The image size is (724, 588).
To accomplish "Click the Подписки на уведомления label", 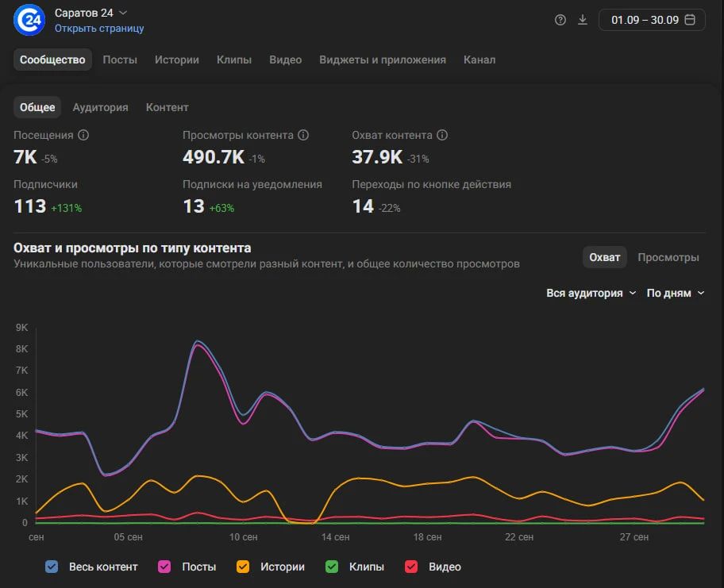I will 252,184.
